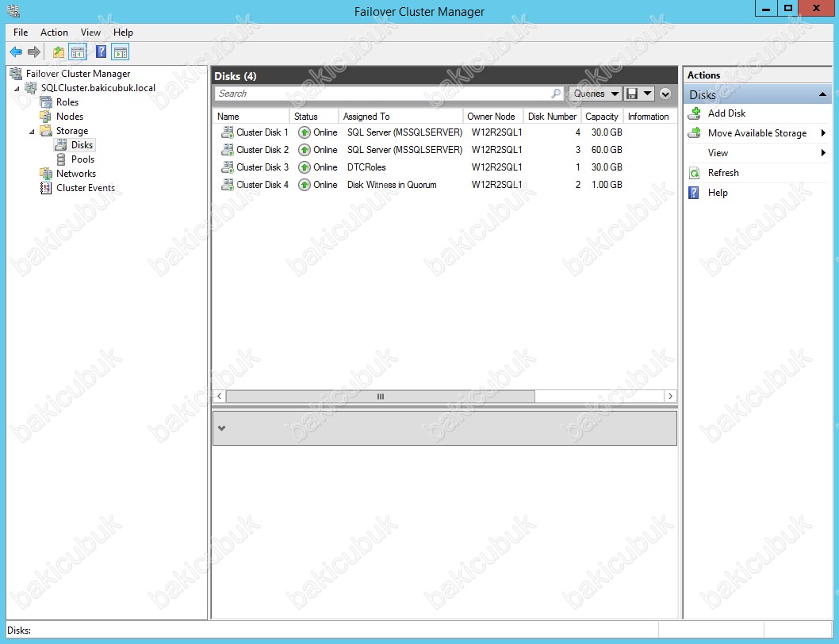Click the horizontal scrollbar thumb
Viewport: 839px width, 644px height.
tap(381, 397)
